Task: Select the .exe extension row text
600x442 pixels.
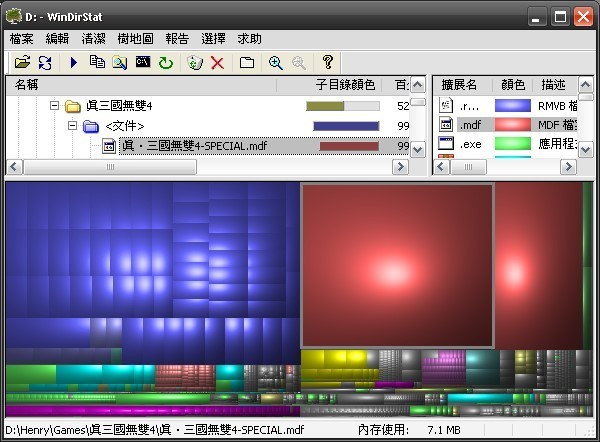Action: click(x=470, y=144)
